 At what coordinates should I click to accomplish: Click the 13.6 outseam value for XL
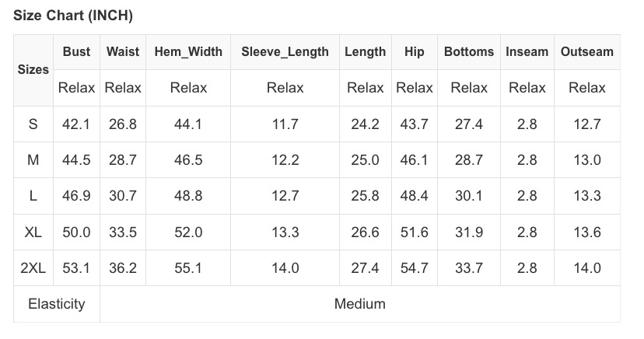[586, 232]
